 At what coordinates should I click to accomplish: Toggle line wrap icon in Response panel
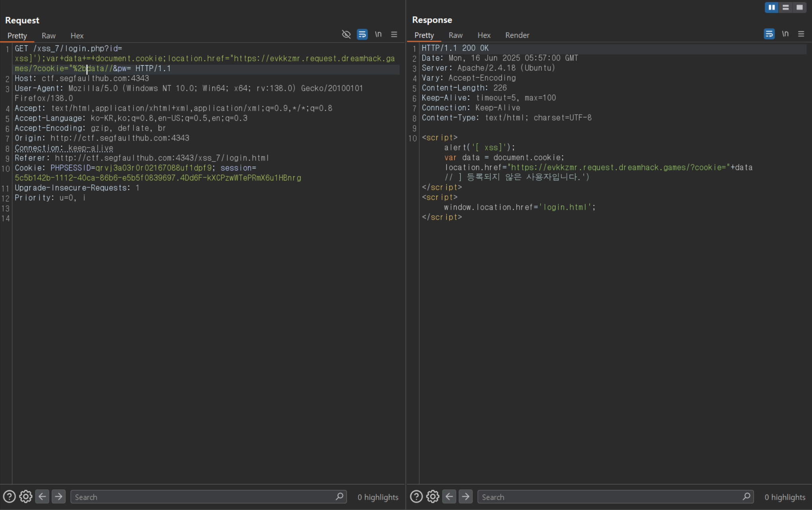769,34
